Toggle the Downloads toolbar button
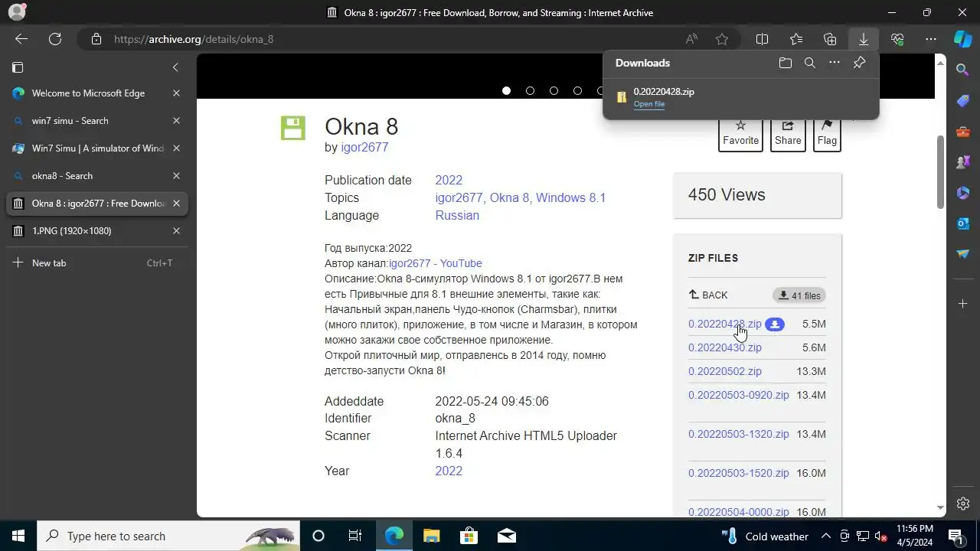Viewport: 980px width, 551px height. click(x=864, y=39)
